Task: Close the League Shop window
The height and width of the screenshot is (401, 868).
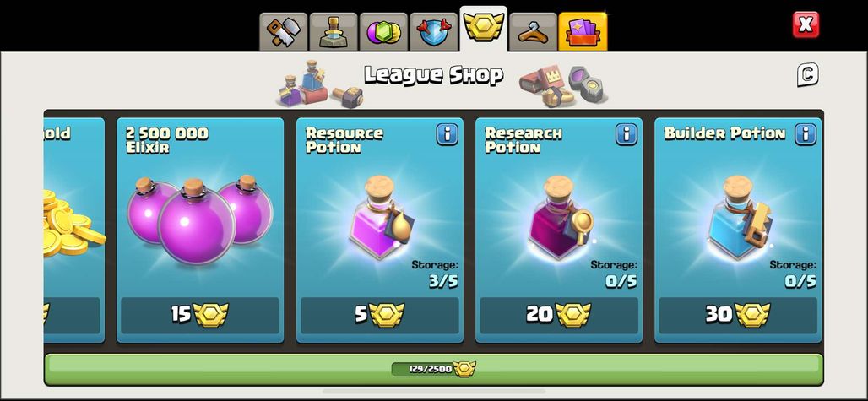Action: click(806, 24)
